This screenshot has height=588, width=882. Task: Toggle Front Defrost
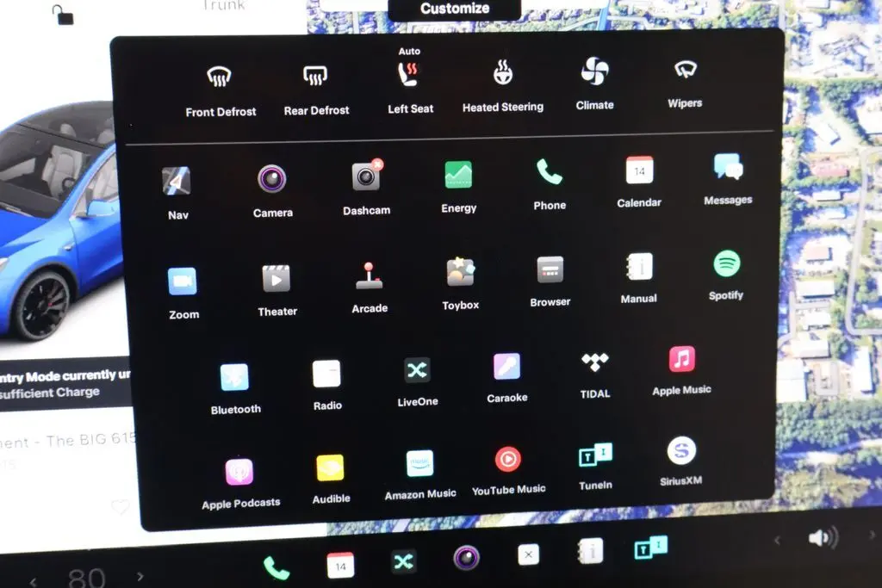(220, 91)
